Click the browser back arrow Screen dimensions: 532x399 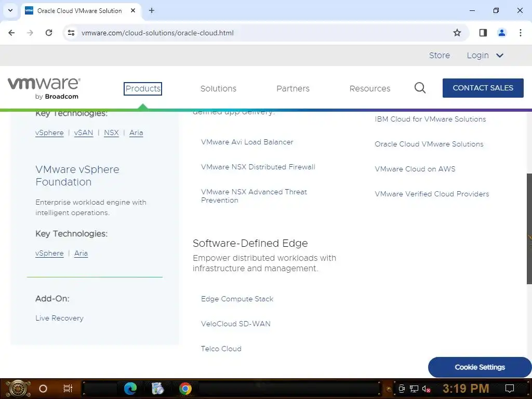[11, 33]
